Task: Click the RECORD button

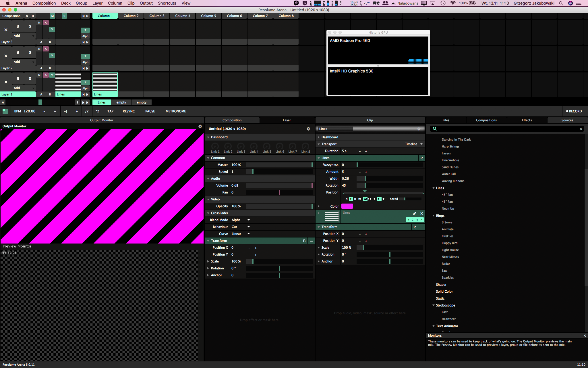Action: coord(574,111)
